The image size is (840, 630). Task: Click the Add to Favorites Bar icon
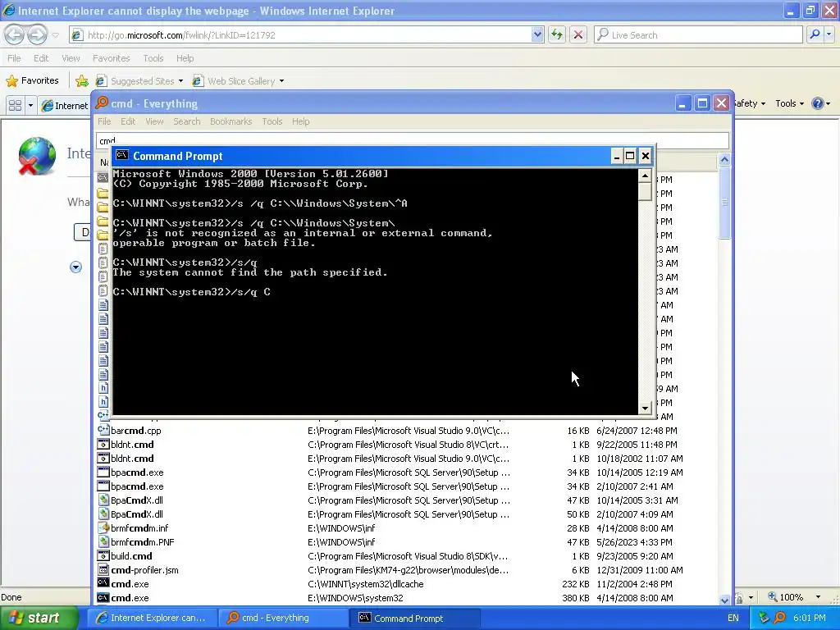(x=82, y=81)
